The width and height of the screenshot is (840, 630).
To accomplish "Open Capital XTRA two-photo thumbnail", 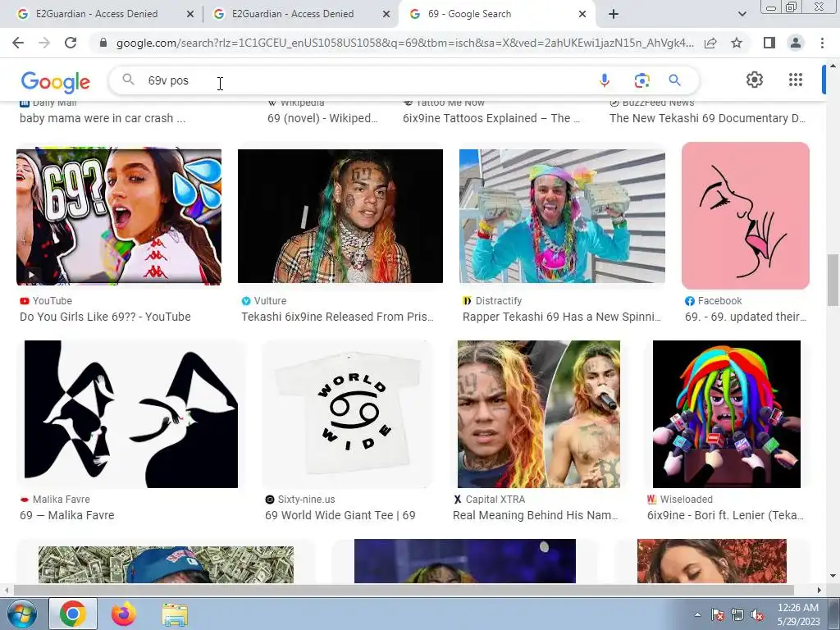I will [538, 413].
